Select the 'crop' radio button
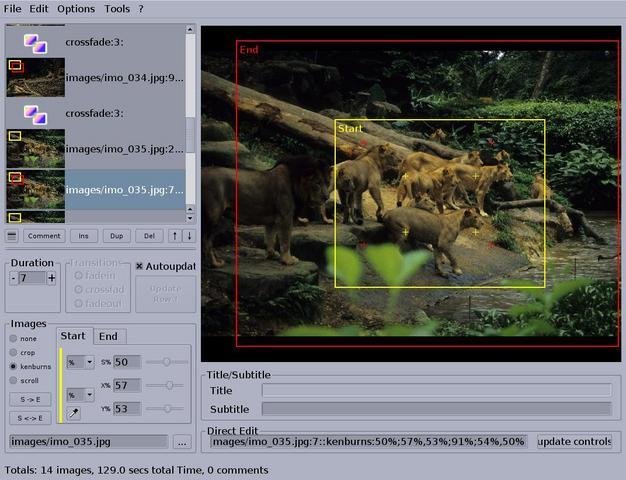The width and height of the screenshot is (626, 480). click(x=13, y=352)
